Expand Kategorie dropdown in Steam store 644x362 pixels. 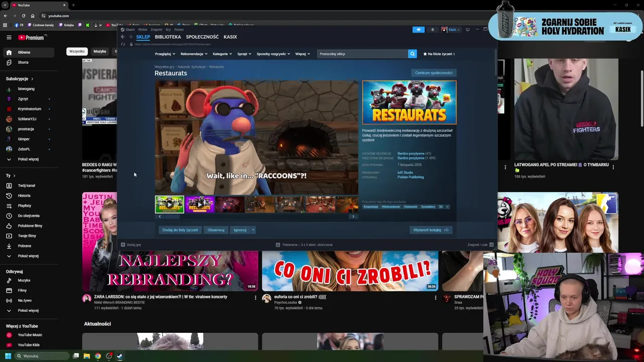pyautogui.click(x=222, y=54)
